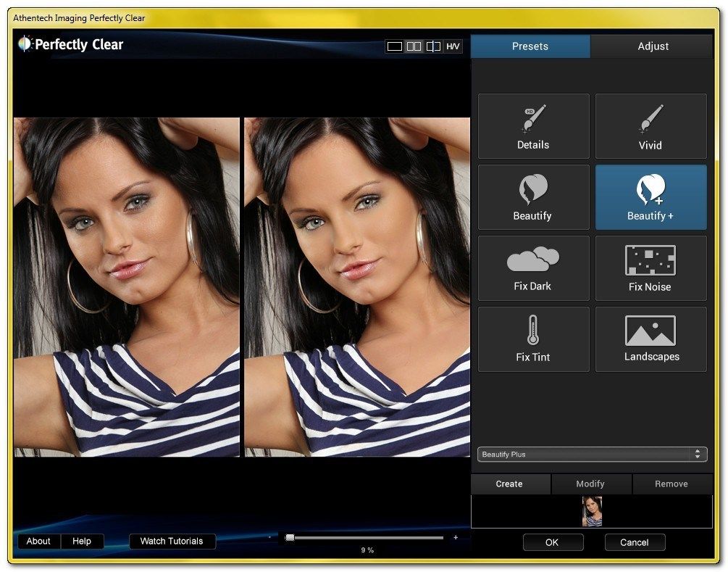Switch to the Adjust tab

653,46
